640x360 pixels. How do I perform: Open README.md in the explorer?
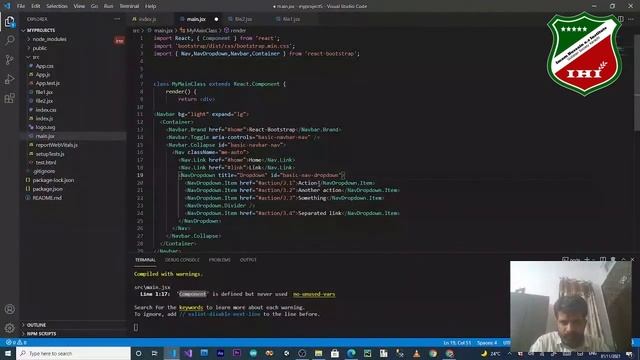coord(47,198)
